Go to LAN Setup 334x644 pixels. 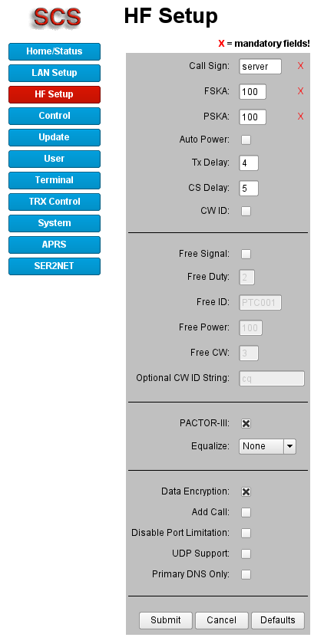55,73
